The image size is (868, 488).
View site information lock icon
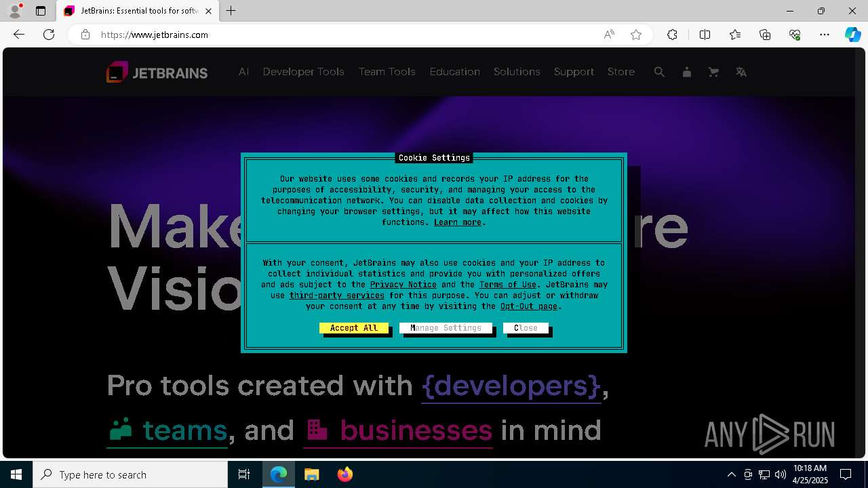pos(85,35)
